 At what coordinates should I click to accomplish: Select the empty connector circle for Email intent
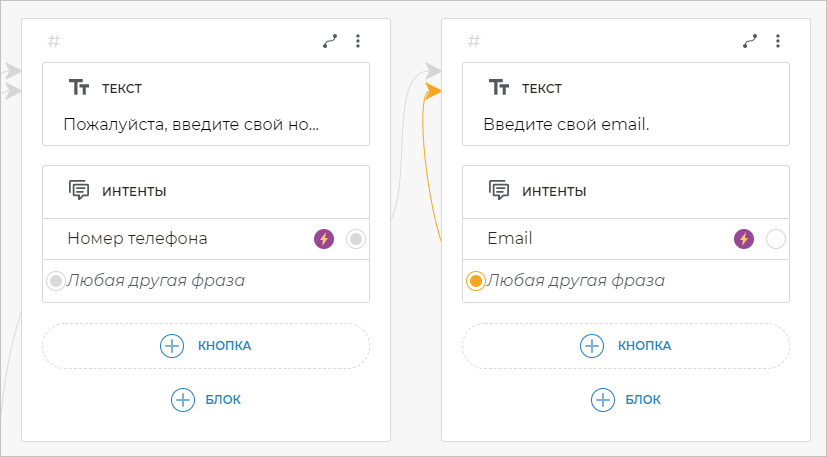776,239
